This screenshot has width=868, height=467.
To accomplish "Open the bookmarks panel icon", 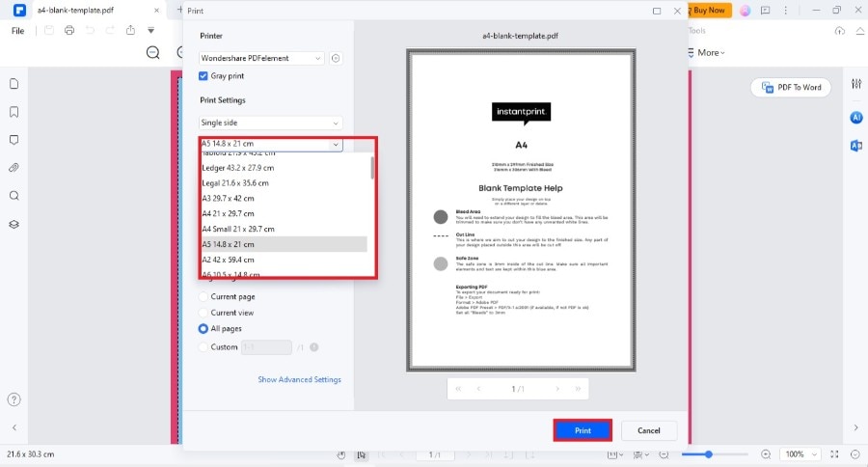I will tap(14, 112).
